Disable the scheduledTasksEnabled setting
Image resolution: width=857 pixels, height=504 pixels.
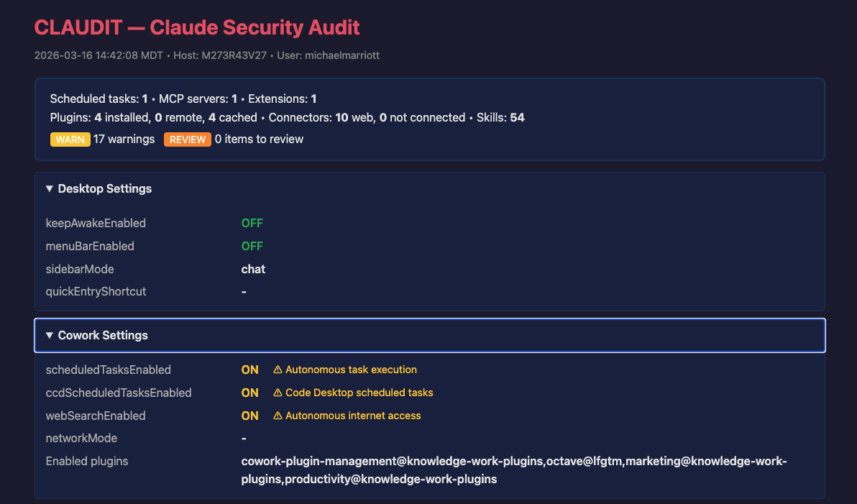[249, 370]
